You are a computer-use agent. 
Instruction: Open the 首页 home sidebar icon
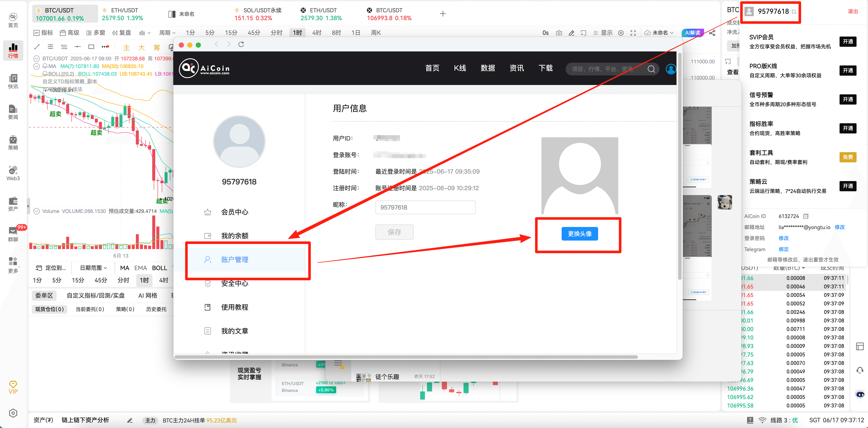click(13, 20)
